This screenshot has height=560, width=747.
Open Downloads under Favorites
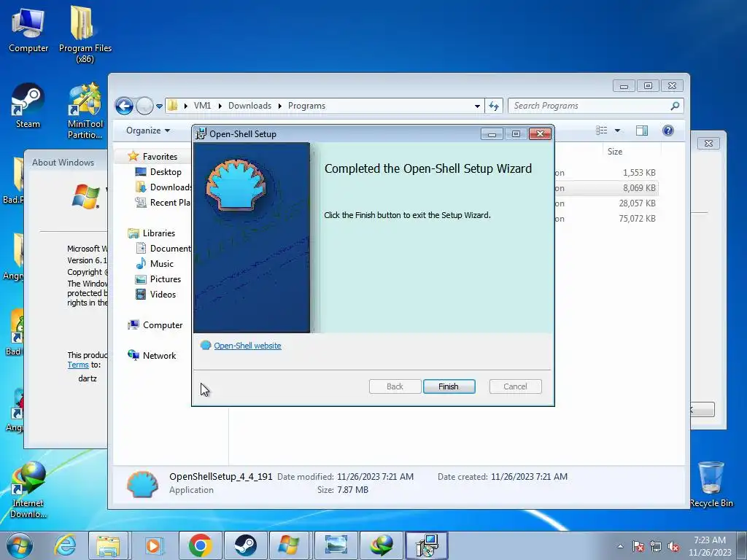pyautogui.click(x=163, y=187)
